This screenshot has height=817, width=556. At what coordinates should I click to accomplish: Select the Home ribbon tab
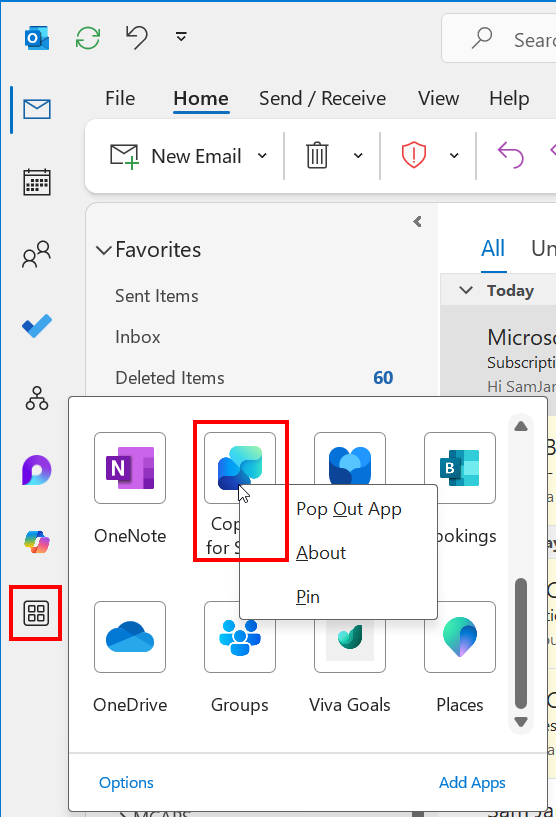[201, 98]
